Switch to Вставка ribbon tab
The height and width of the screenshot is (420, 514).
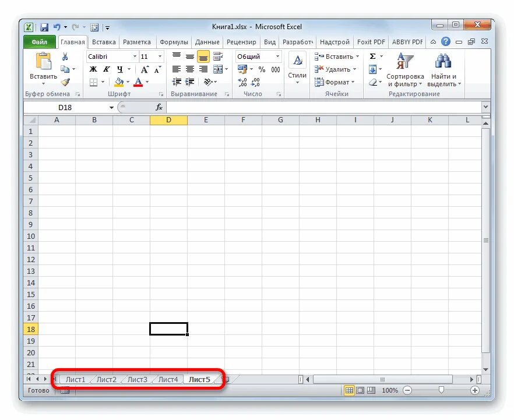104,43
